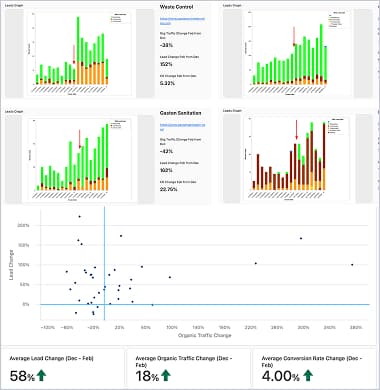Select the 5.32% conversion change value
This screenshot has height=390, width=380.
click(167, 83)
